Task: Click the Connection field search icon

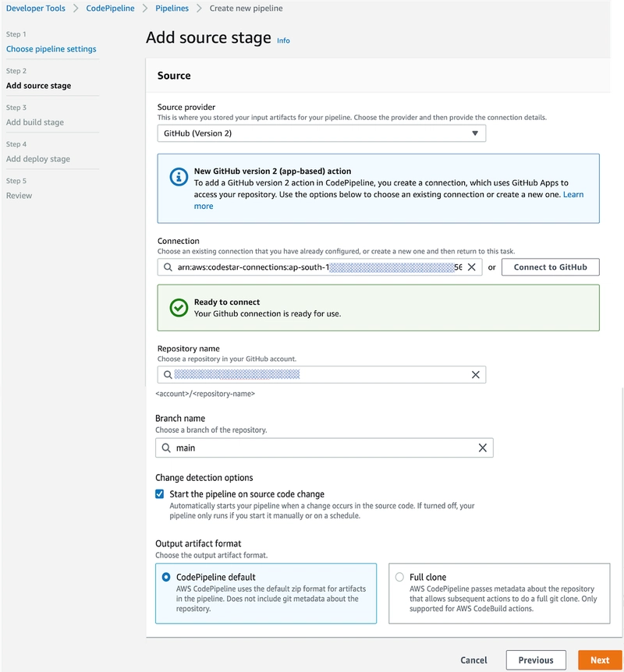Action: (168, 267)
